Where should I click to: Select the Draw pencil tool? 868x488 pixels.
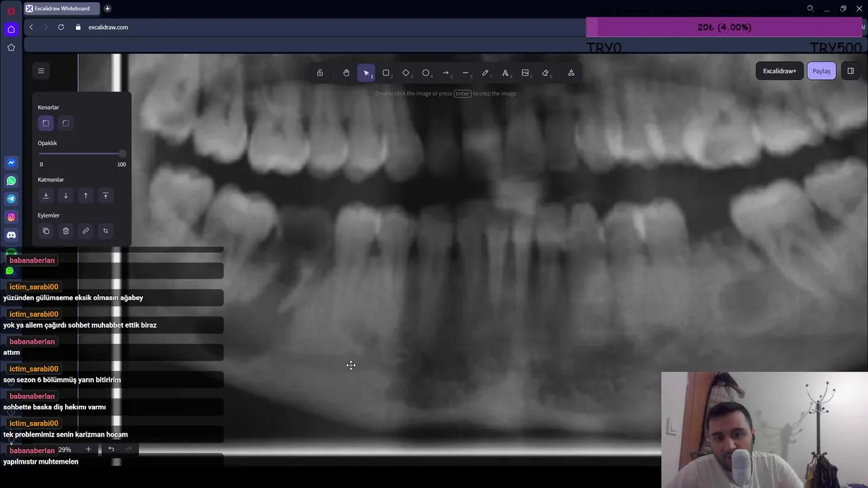point(486,73)
